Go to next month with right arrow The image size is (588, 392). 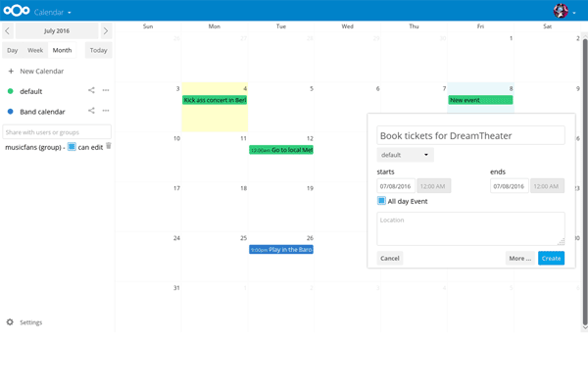pyautogui.click(x=106, y=31)
